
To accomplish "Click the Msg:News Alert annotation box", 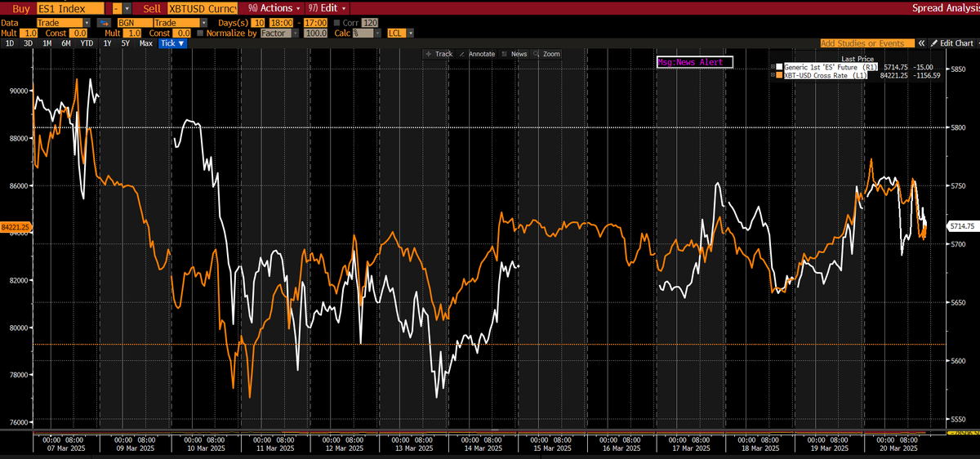I will (695, 62).
